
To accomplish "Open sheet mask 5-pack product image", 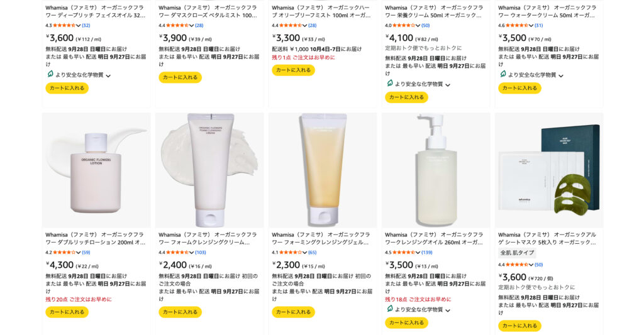I will (x=549, y=170).
